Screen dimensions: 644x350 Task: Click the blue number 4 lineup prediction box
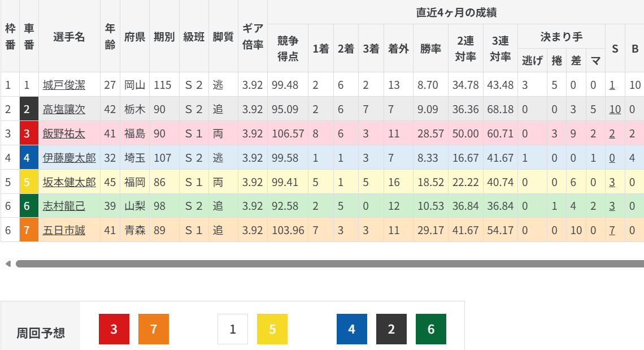point(352,329)
